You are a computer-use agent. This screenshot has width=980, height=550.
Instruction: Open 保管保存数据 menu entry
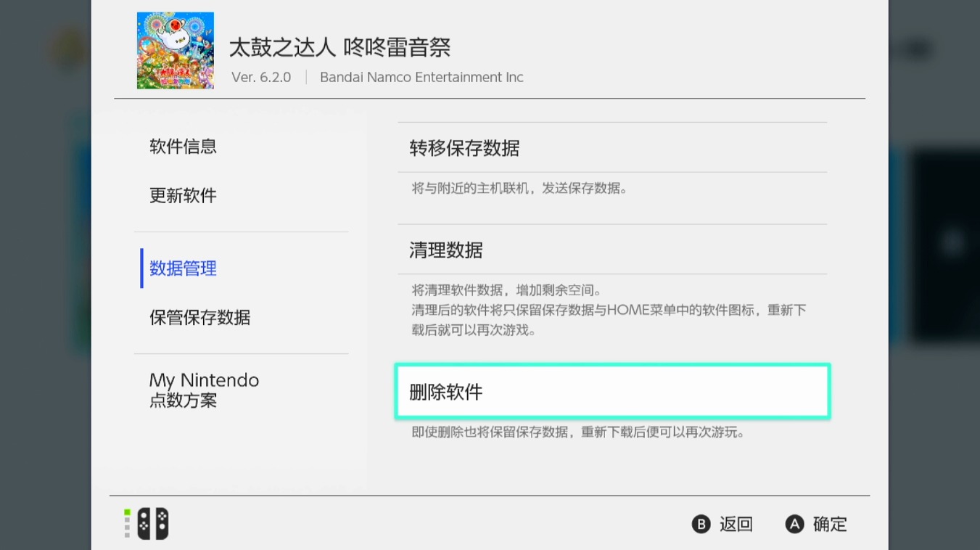click(x=199, y=318)
